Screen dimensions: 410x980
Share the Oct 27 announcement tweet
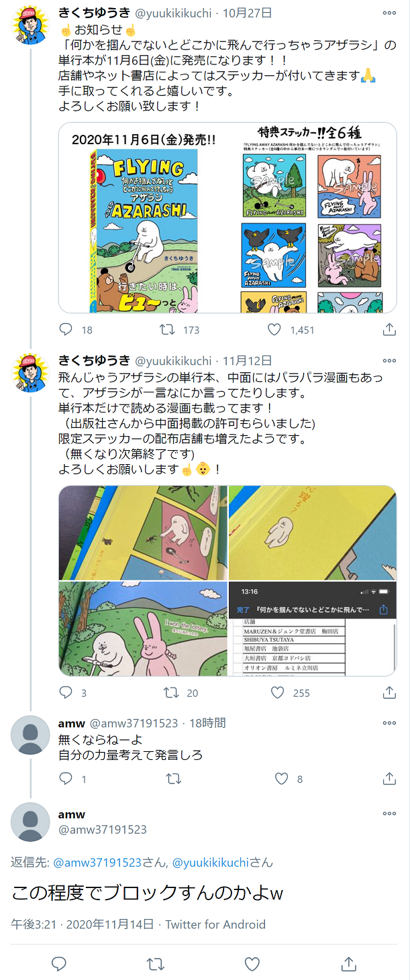[389, 329]
